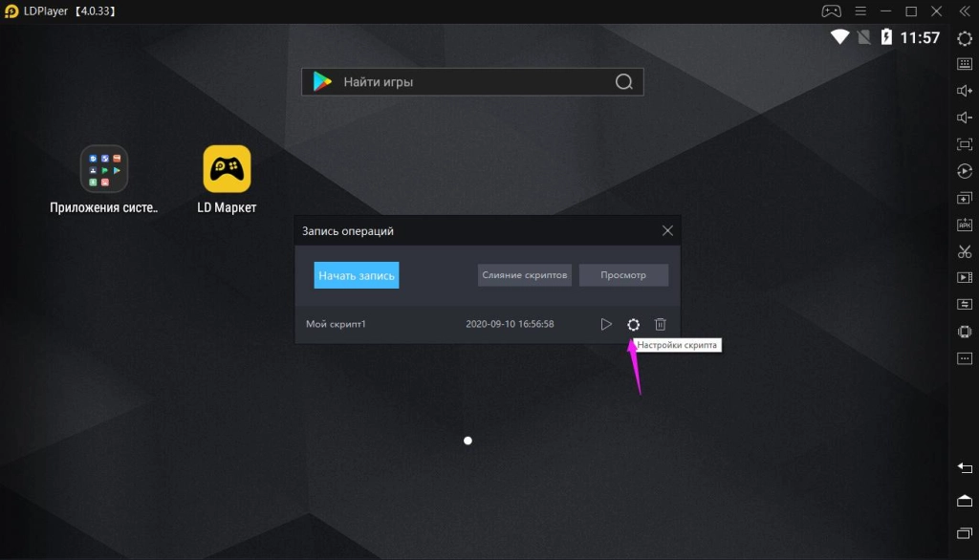Viewport: 979px width, 560px height.
Task: Toggle fullscreen mode from the sidebar
Action: click(x=965, y=144)
